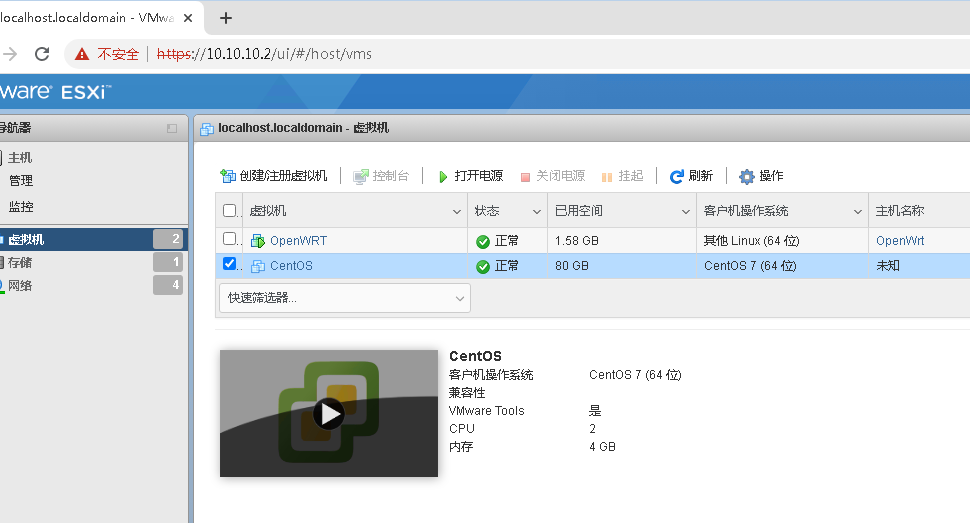Click the 挂起 suspend button

coord(622,176)
